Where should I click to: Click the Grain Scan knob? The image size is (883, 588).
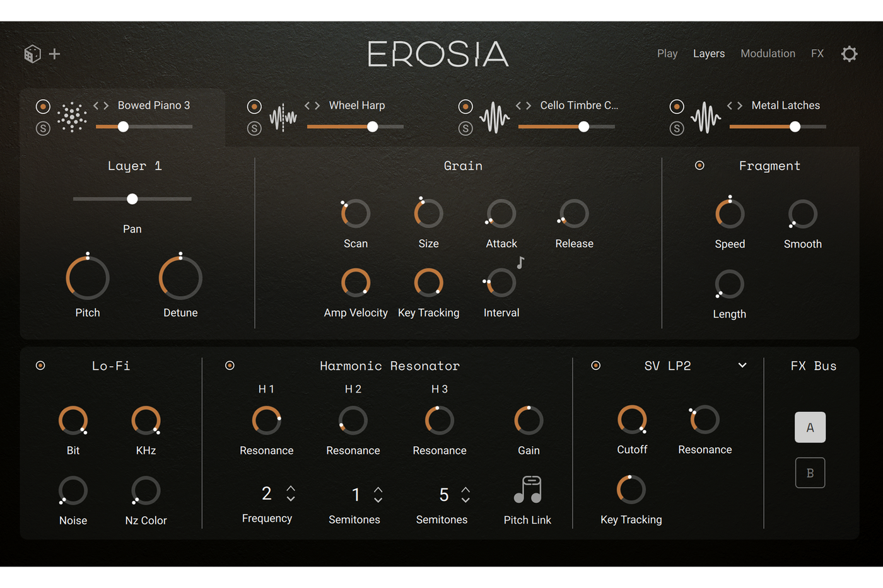356,214
